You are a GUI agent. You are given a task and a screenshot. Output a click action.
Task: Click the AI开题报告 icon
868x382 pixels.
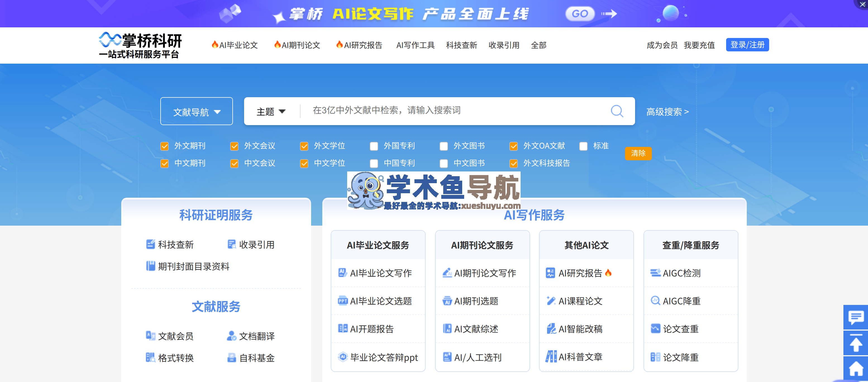[x=342, y=328]
